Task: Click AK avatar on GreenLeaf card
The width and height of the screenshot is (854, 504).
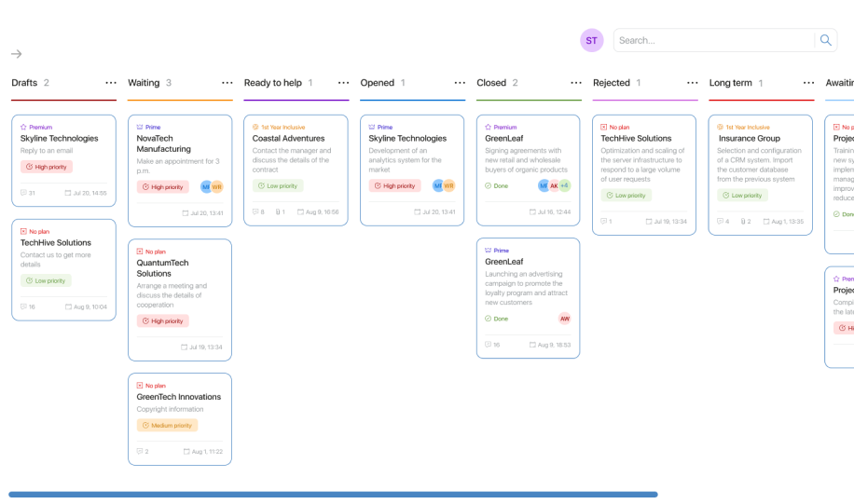Action: click(554, 185)
